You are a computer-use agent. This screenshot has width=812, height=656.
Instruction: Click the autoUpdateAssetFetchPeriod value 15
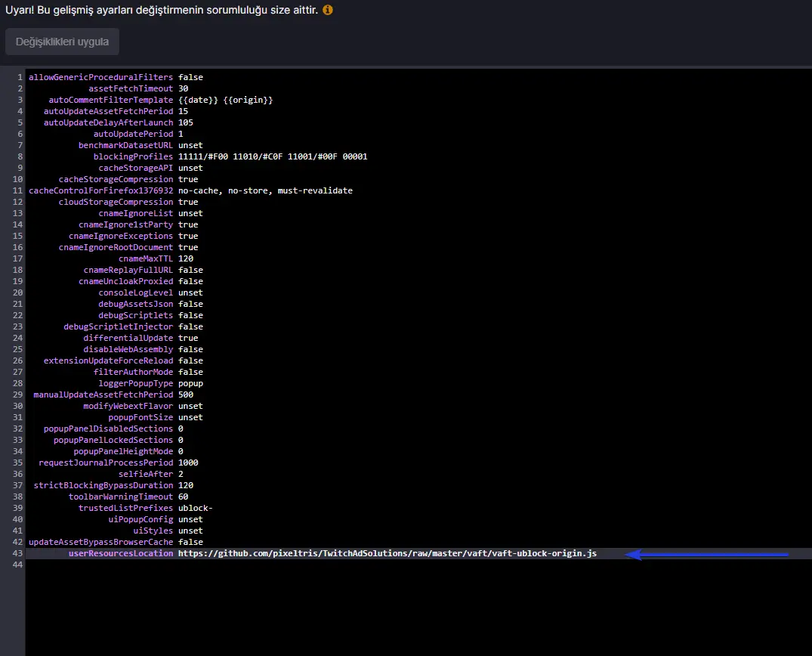click(x=184, y=111)
